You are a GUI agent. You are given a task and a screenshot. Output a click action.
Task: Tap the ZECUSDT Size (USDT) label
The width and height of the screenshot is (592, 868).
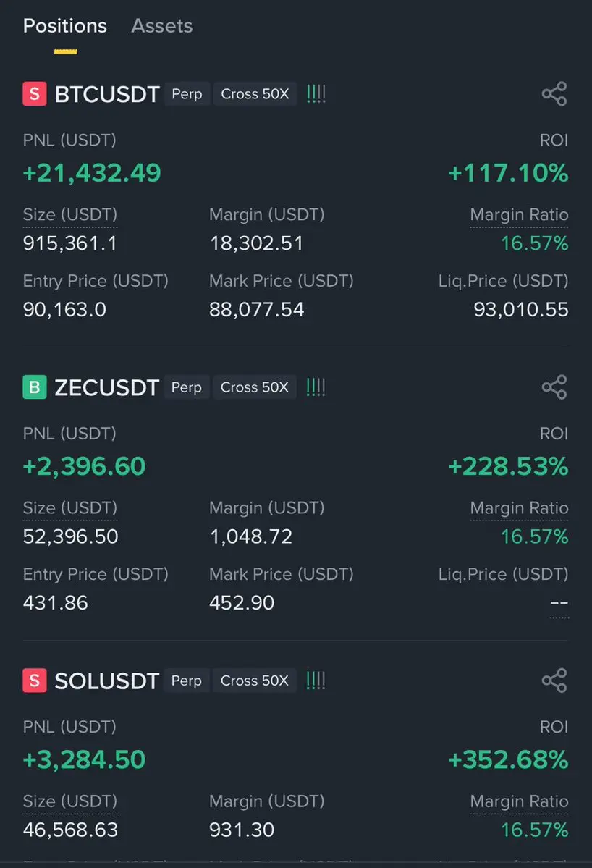(x=70, y=508)
